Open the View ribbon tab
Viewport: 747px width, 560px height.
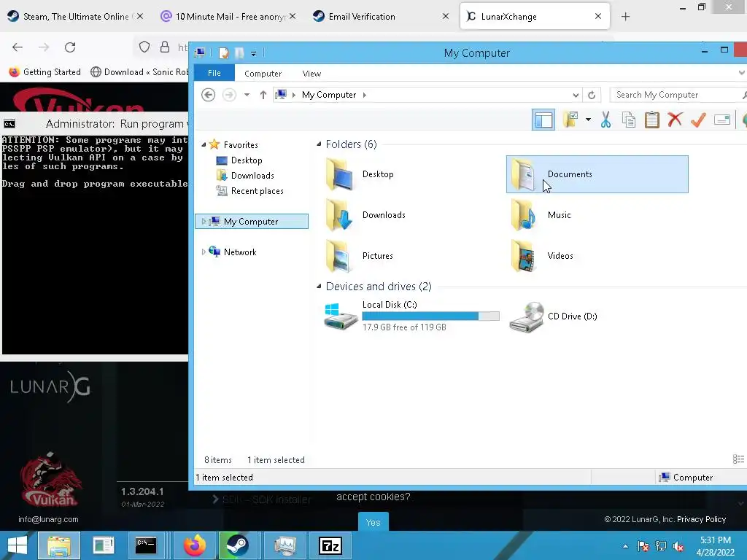coord(311,74)
